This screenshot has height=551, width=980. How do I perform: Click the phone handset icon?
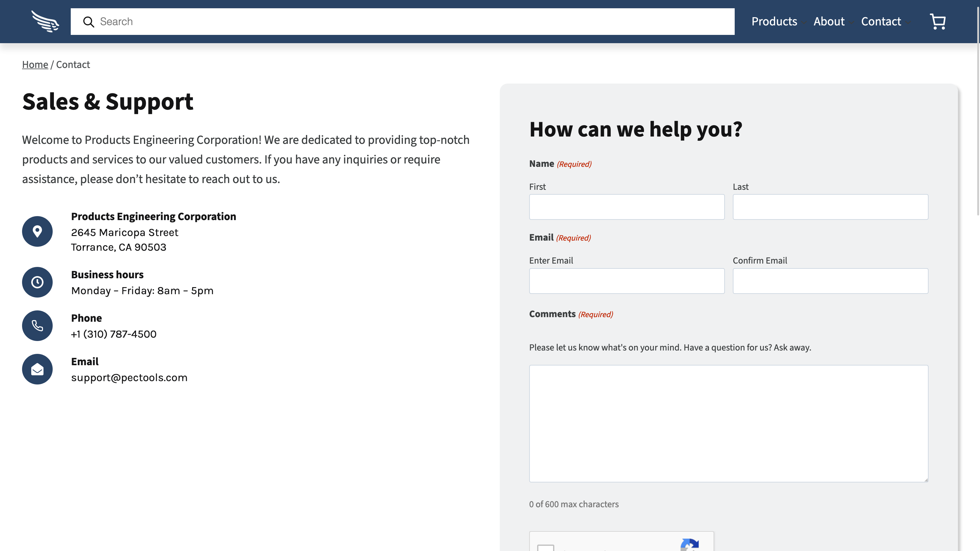(x=37, y=325)
